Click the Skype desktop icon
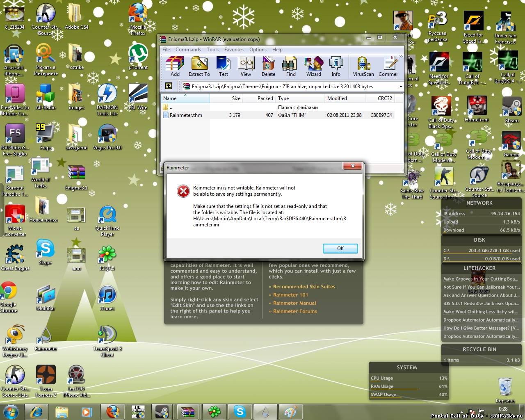This screenshot has height=420, width=525. 45,252
